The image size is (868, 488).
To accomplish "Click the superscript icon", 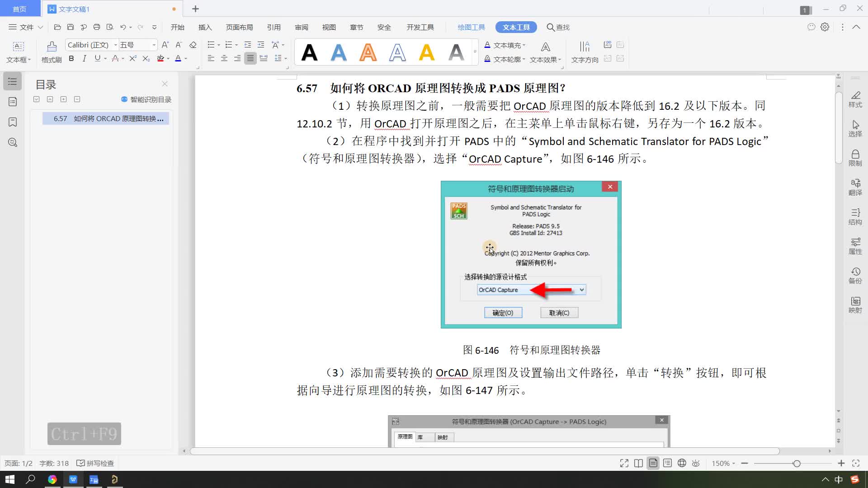I will pyautogui.click(x=132, y=58).
